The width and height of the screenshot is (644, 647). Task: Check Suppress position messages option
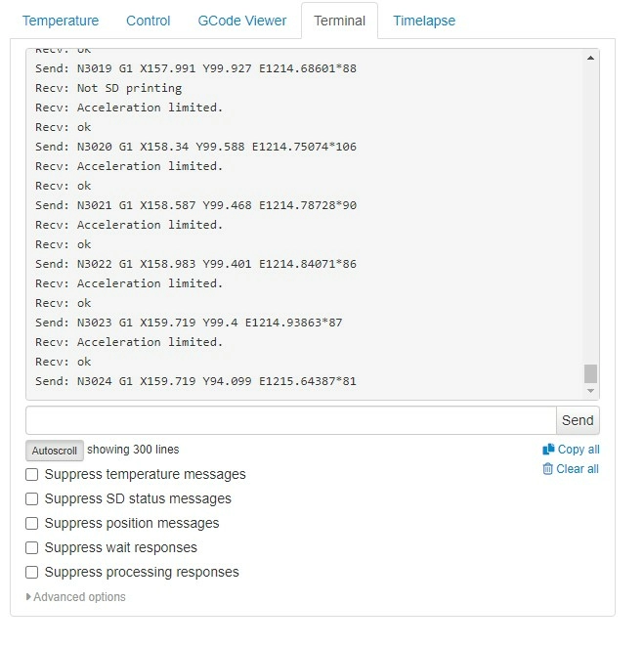[x=32, y=523]
